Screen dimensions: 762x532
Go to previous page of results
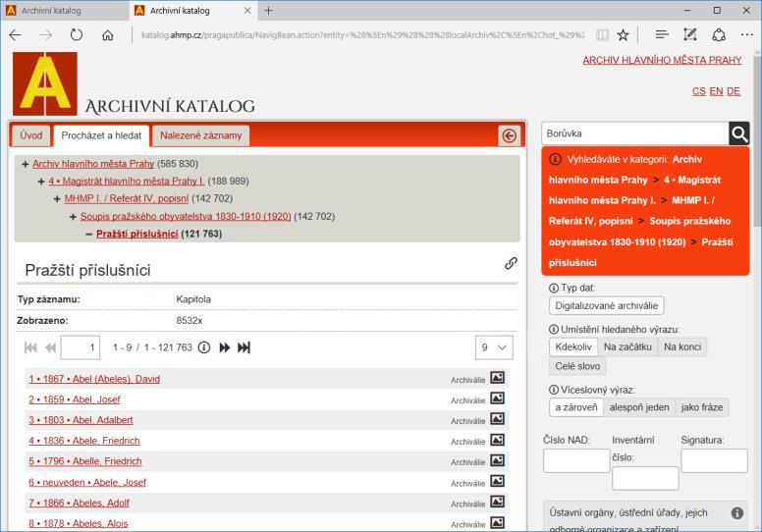[x=50, y=347]
